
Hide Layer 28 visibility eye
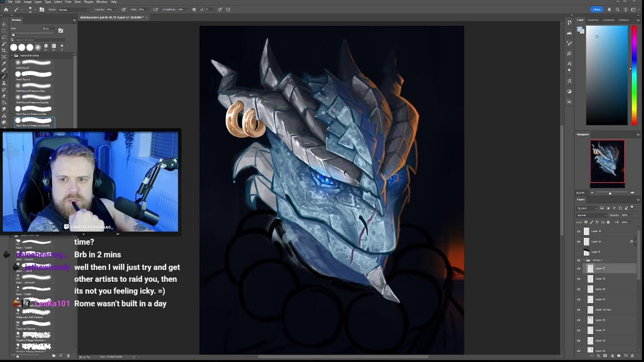coord(579,231)
